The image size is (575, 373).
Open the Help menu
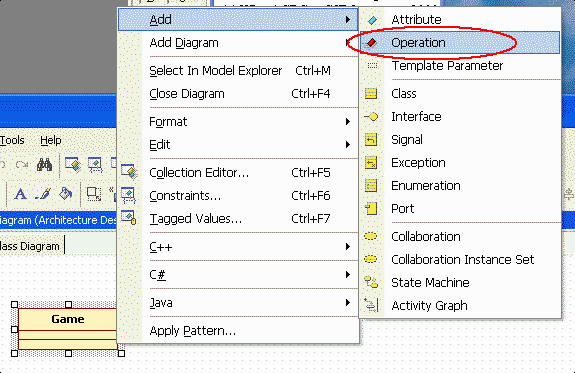coord(51,140)
